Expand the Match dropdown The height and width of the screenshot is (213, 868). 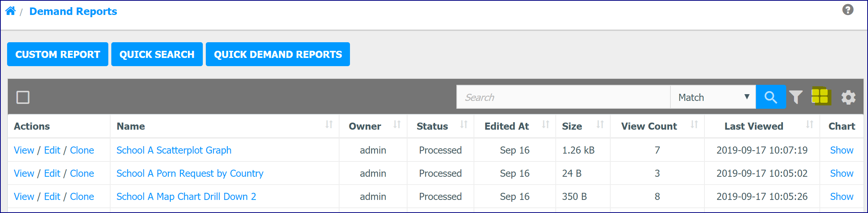713,97
